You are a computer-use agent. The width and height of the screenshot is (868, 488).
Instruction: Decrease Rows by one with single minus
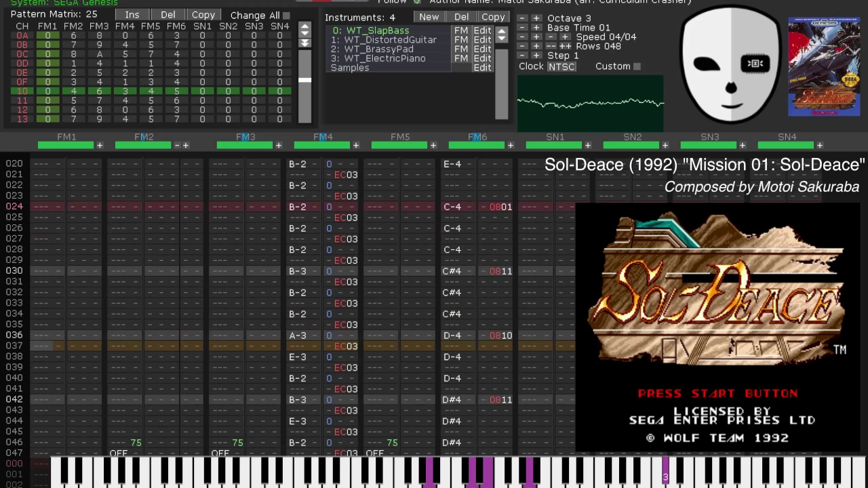pos(522,46)
